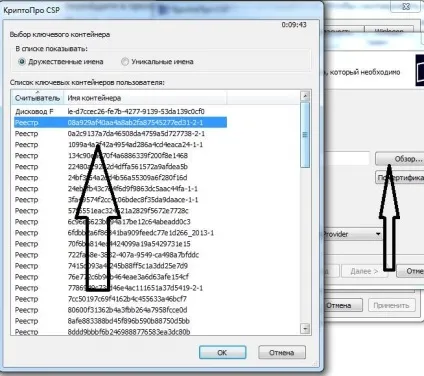Select the container ending in 37d5419-2-1
This screenshot has height=376, width=424.
point(120,288)
